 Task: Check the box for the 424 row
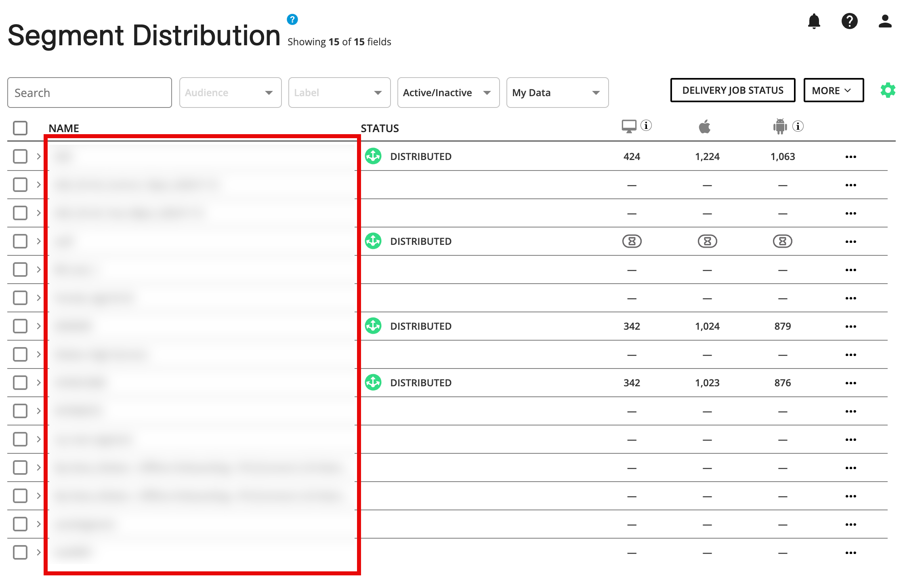(x=20, y=156)
